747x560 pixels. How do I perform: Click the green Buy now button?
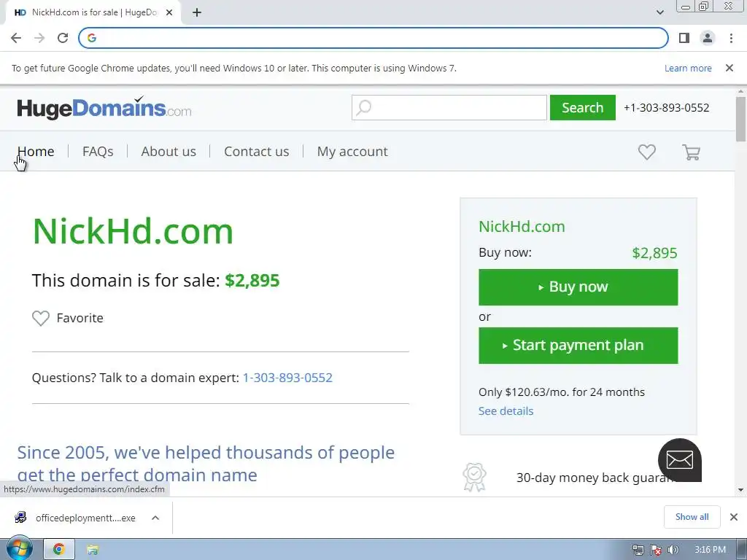pyautogui.click(x=578, y=287)
